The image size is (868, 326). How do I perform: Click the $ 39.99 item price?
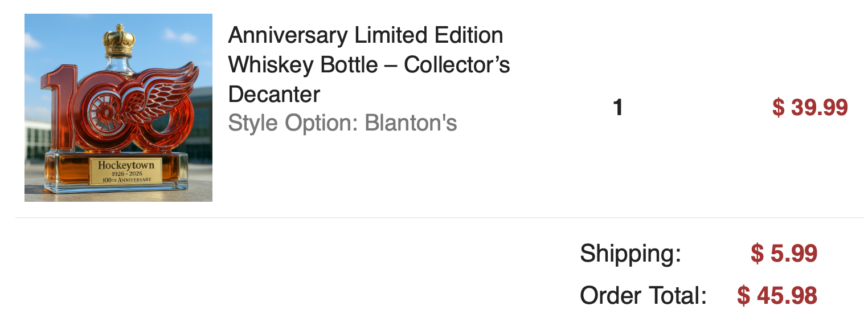click(810, 107)
